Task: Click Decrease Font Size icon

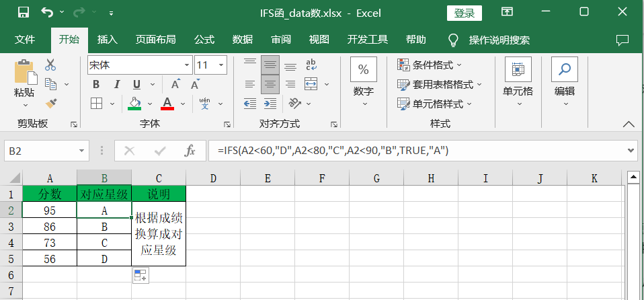Action: 195,85
